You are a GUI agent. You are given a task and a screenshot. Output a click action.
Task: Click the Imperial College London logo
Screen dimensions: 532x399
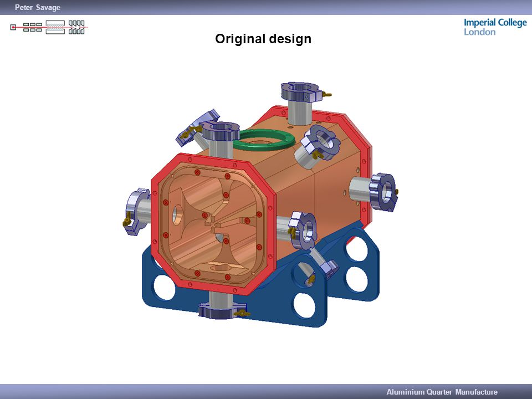[495, 27]
